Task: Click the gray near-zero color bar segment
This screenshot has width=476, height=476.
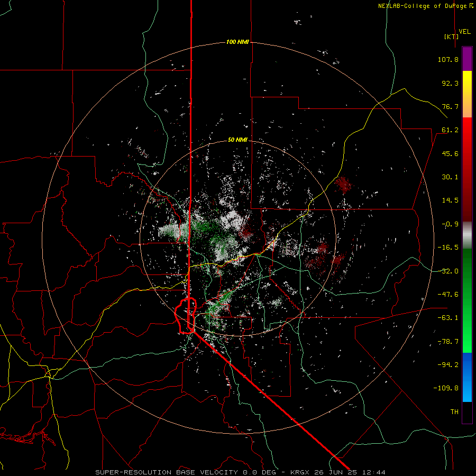Action: click(467, 235)
